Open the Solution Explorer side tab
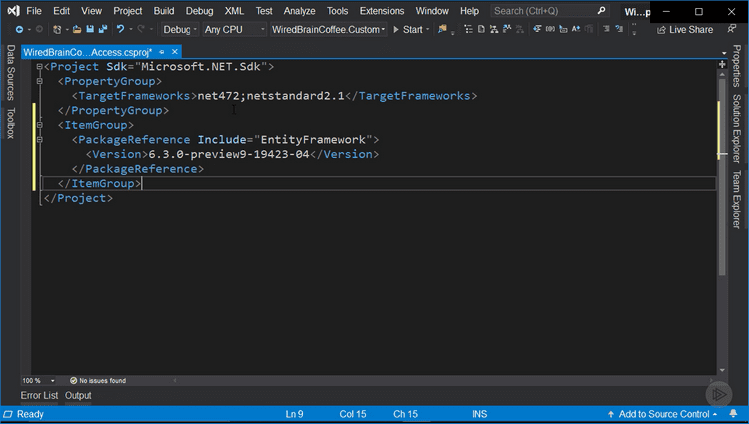 pyautogui.click(x=737, y=128)
